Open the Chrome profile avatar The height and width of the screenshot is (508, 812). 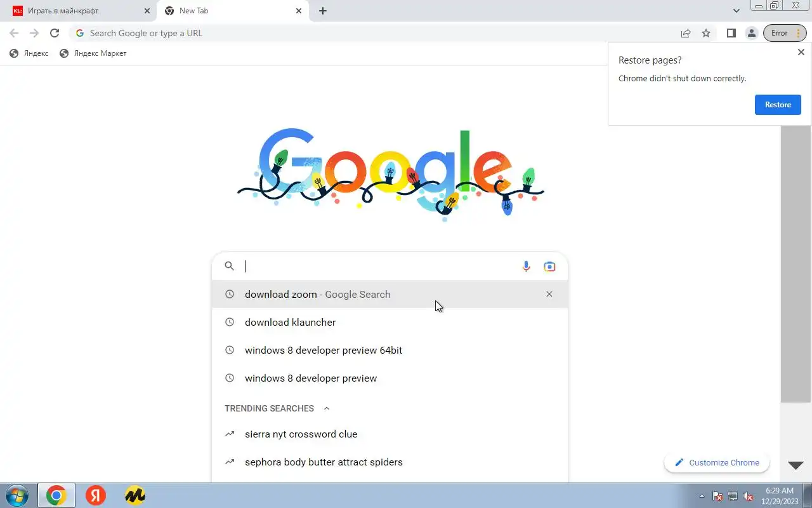(x=751, y=33)
